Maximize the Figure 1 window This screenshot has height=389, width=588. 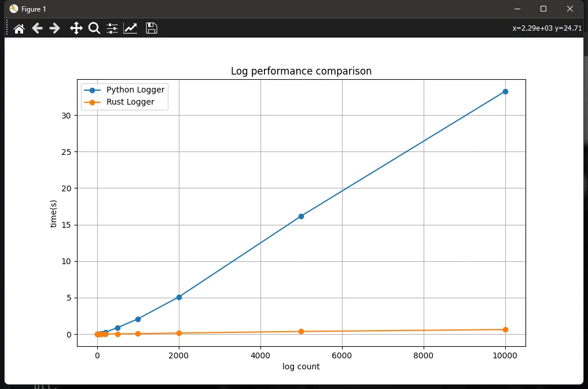click(543, 9)
